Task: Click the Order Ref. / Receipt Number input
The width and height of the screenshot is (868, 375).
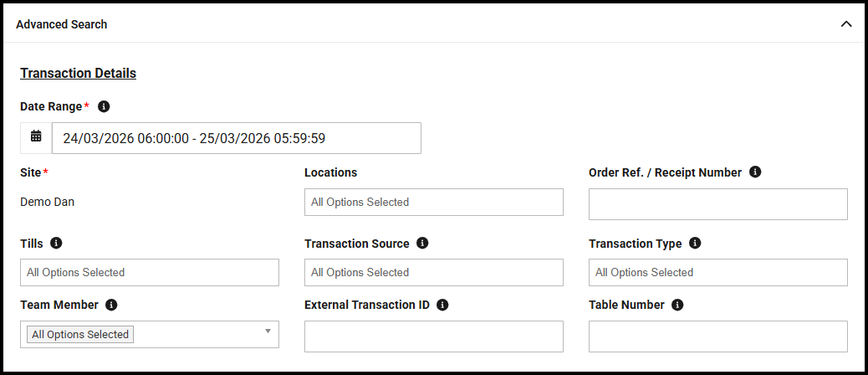Action: click(717, 203)
